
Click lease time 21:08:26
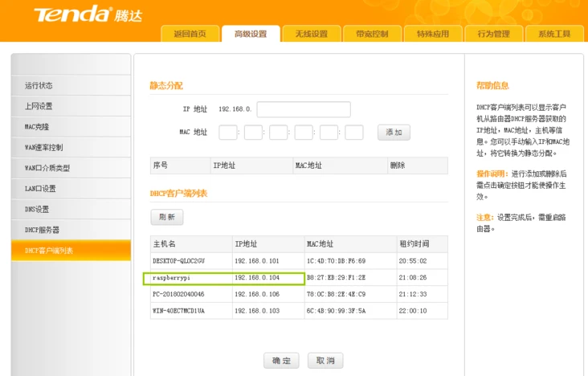coord(413,278)
